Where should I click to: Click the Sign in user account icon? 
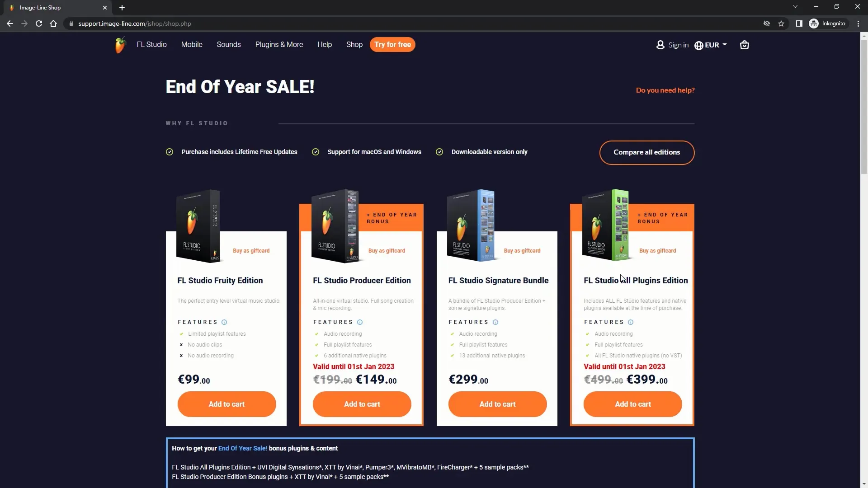[660, 44]
